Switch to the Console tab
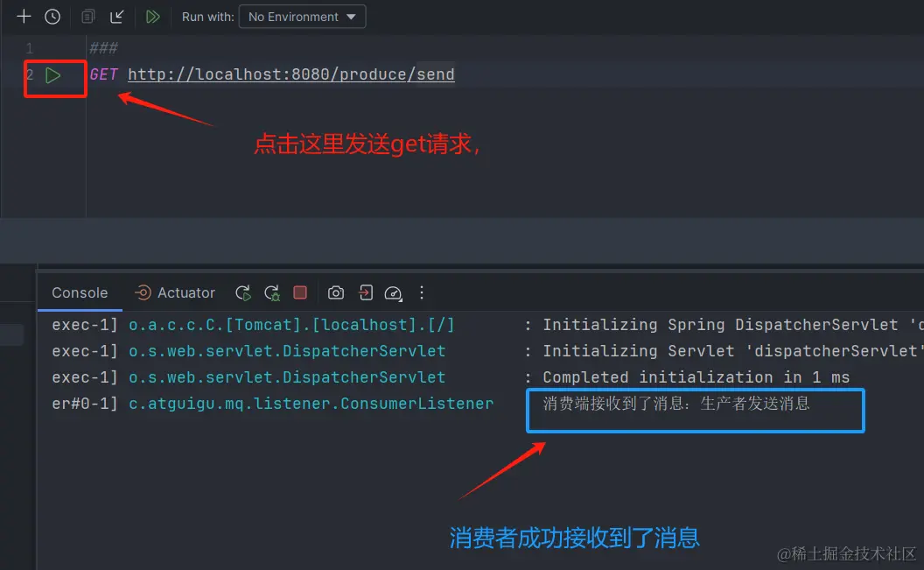 (x=80, y=292)
